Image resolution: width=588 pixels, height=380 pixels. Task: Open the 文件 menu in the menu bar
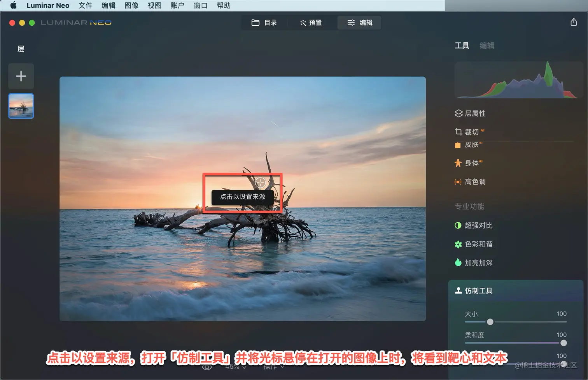(x=86, y=5)
